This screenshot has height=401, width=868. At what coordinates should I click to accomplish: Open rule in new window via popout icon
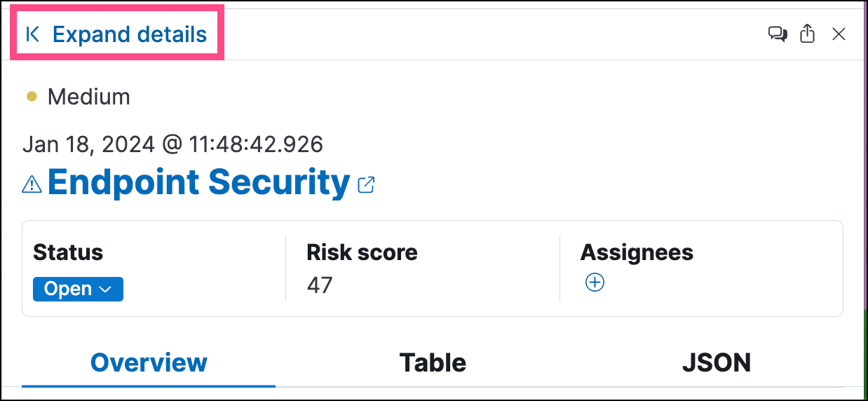366,184
